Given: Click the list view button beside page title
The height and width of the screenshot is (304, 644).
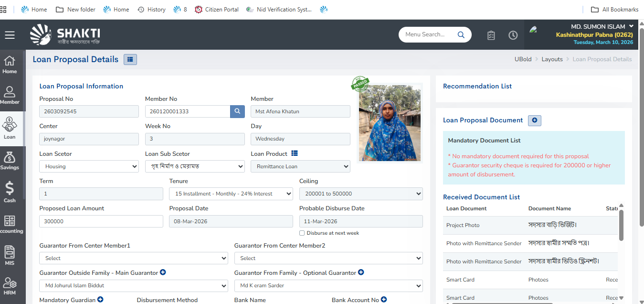Looking at the screenshot, I should point(130,59).
